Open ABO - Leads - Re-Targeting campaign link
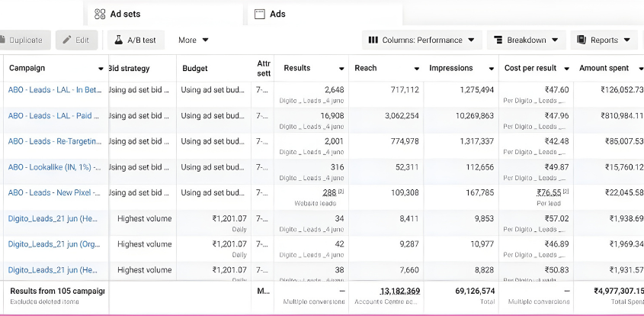 (x=54, y=141)
